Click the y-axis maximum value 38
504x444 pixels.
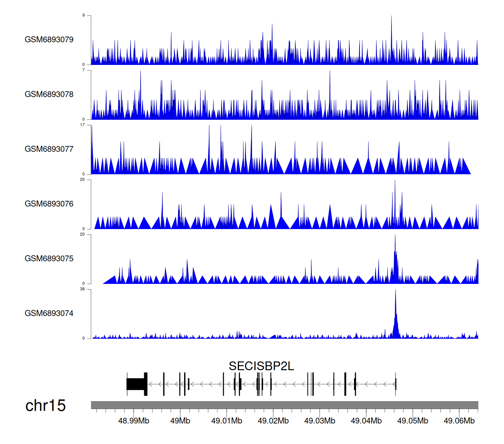pyautogui.click(x=82, y=289)
